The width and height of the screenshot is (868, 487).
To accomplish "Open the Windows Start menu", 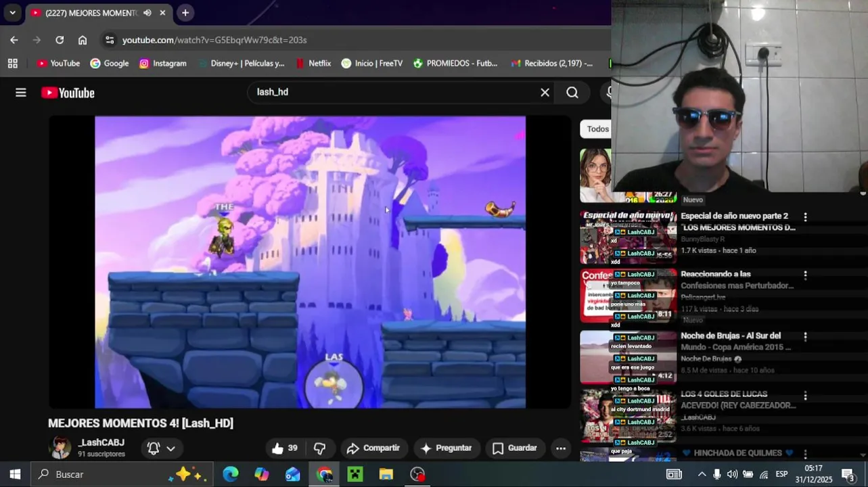I will click(x=15, y=474).
